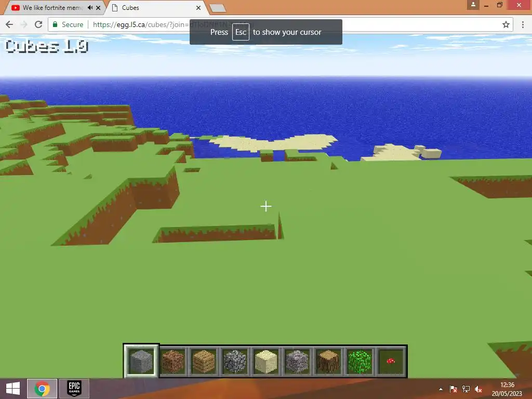Viewport: 532px width, 399px height.
Task: Click the muted speaker volume tray icon
Action: coord(478,389)
